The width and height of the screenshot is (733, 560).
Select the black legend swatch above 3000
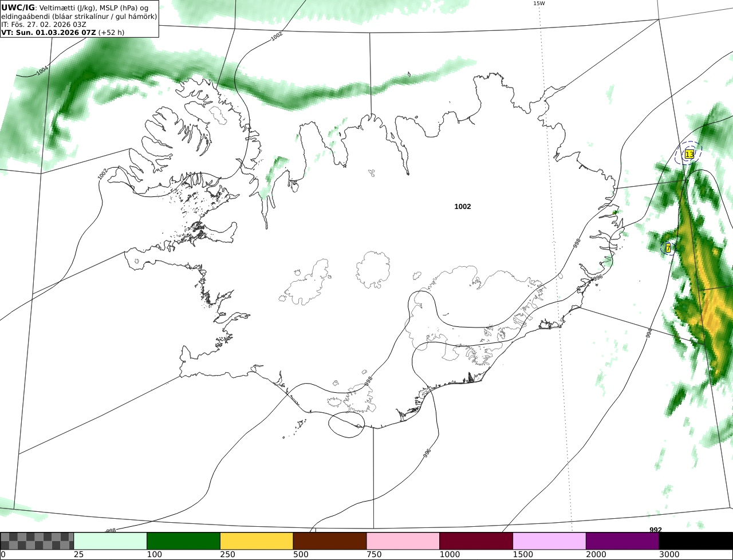tap(696, 541)
